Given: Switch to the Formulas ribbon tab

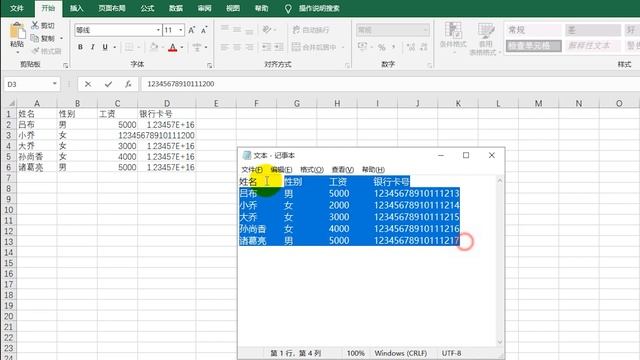Looking at the screenshot, I should click(147, 8).
